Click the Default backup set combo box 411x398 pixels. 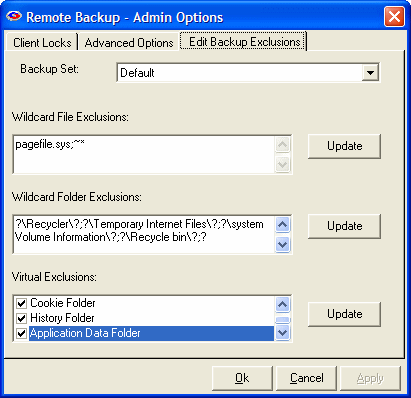[x=248, y=72]
